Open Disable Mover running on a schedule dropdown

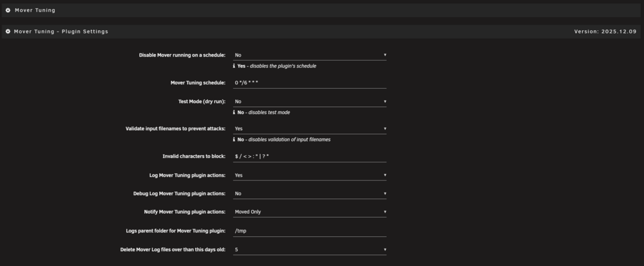click(x=310, y=55)
